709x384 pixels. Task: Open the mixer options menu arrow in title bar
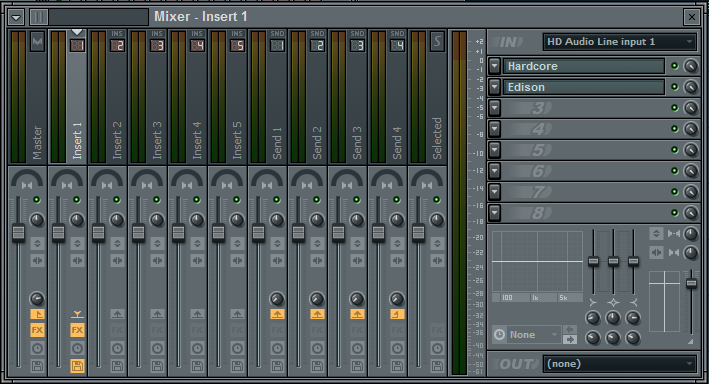click(x=16, y=18)
